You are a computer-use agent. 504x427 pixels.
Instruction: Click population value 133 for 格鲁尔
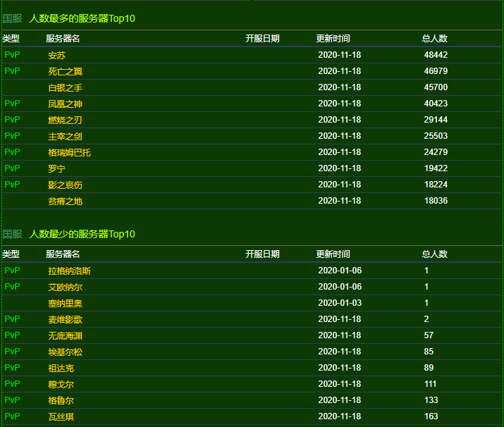431,400
